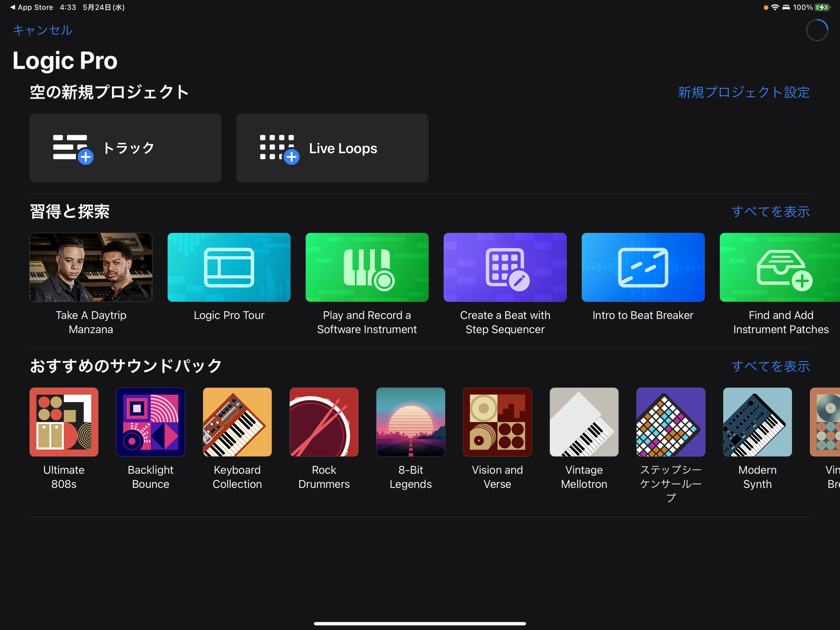Select Keyboard Collection sound pack
Image resolution: width=840 pixels, height=630 pixels.
click(237, 422)
